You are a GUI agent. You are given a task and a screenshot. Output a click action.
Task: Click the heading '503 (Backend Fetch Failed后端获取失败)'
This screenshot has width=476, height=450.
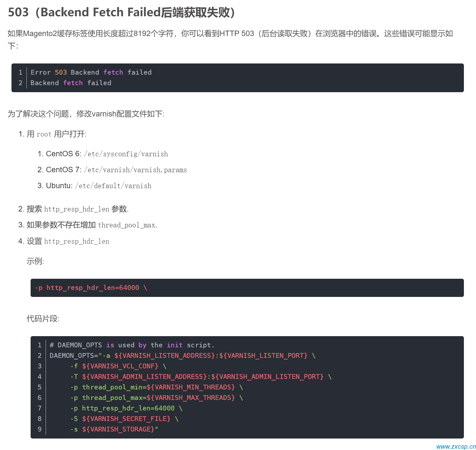click(121, 12)
